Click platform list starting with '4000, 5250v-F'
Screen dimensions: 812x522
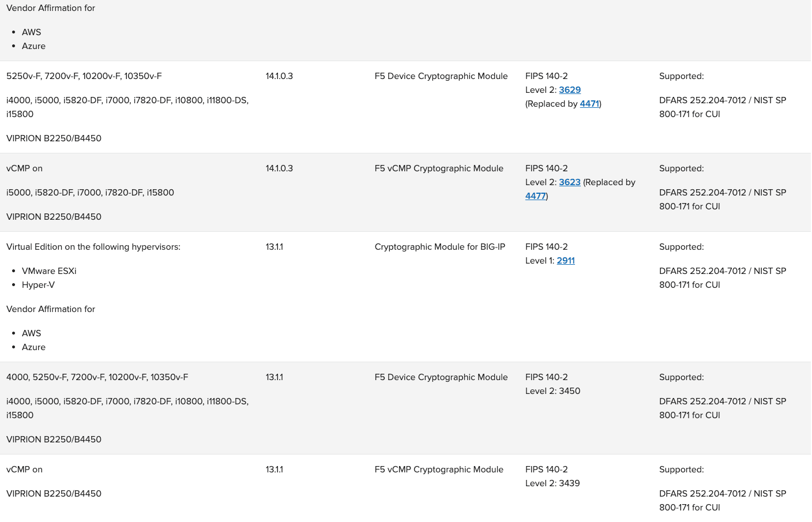tap(97, 377)
